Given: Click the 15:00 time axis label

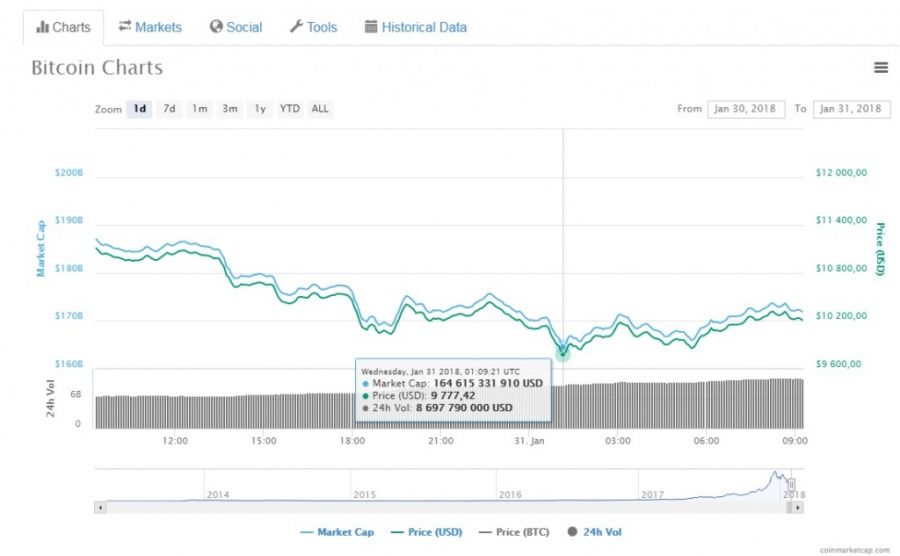Looking at the screenshot, I should (x=263, y=441).
